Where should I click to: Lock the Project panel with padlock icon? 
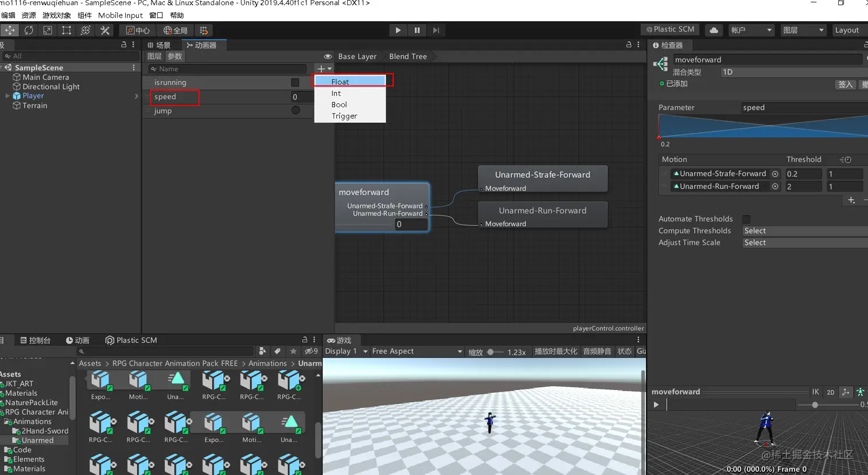coord(305,340)
